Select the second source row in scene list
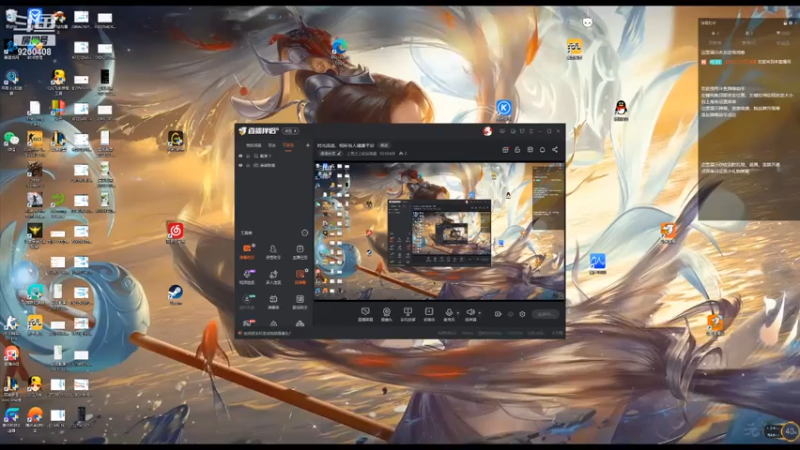Image resolution: width=800 pixels, height=450 pixels. 273,165
